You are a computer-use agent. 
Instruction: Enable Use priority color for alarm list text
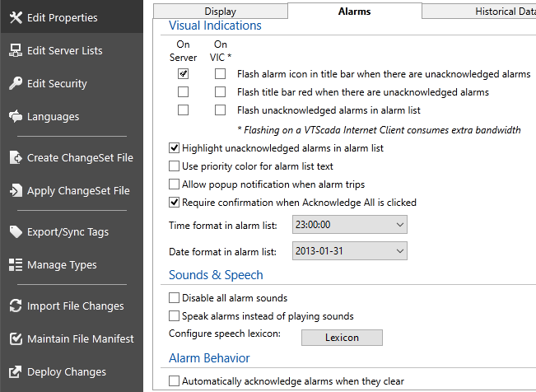click(x=174, y=166)
